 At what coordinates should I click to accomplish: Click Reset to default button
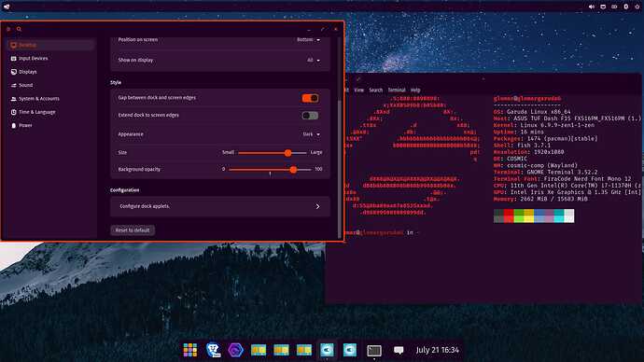tap(133, 230)
